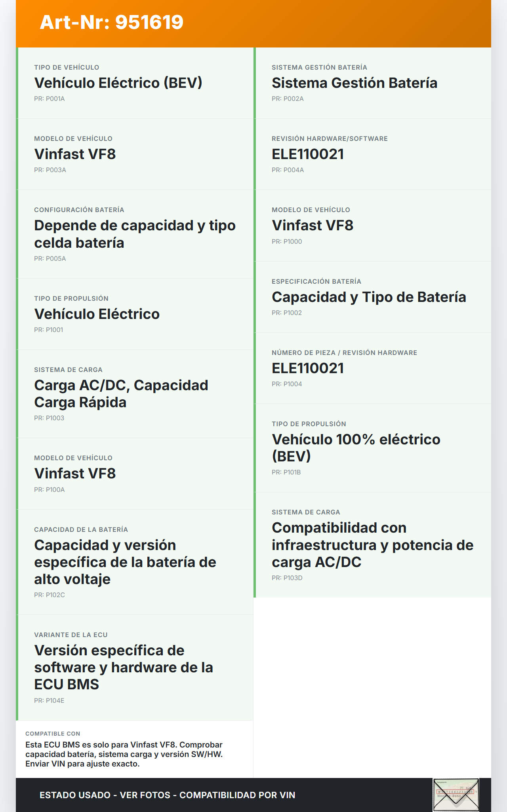Select Compatibilidad con infraestructura y potencia entry
This screenshot has height=812, width=507.
pyautogui.click(x=372, y=545)
